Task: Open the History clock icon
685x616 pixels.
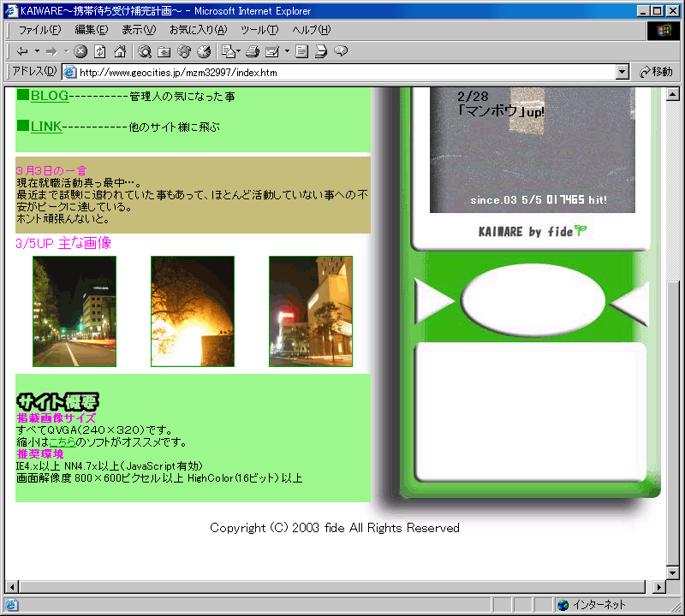Action: [x=204, y=51]
